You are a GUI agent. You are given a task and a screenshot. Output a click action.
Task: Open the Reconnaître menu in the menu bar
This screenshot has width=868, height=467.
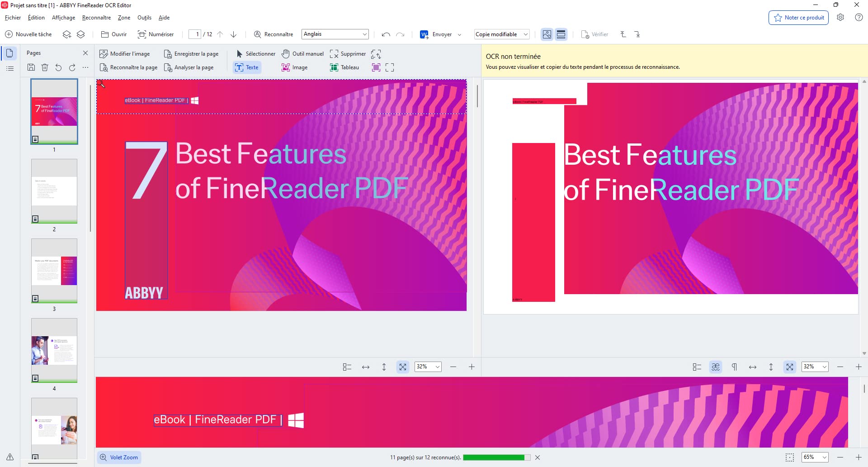point(96,18)
